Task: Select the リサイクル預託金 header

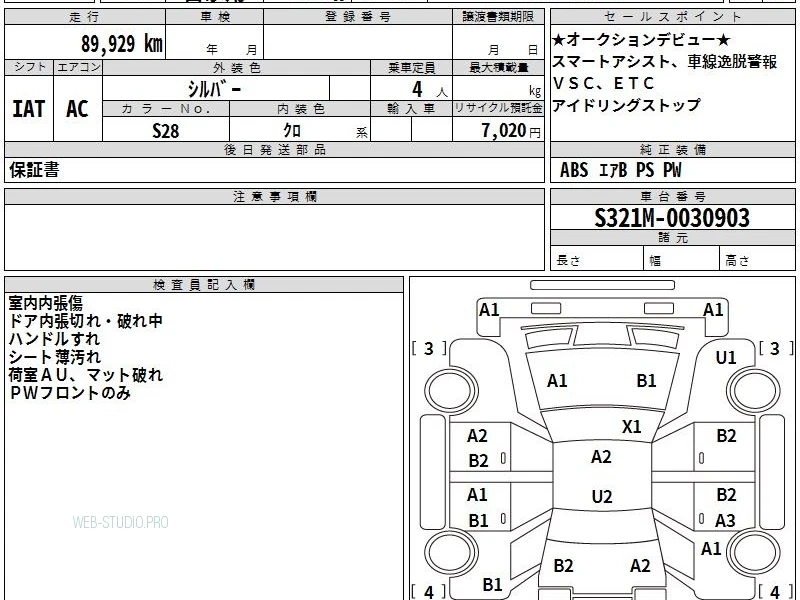Action: tap(498, 109)
